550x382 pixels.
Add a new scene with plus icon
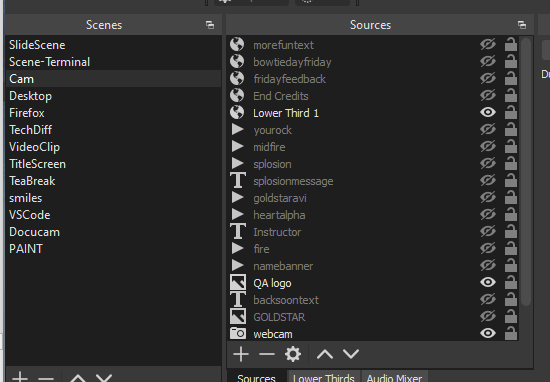click(20, 377)
